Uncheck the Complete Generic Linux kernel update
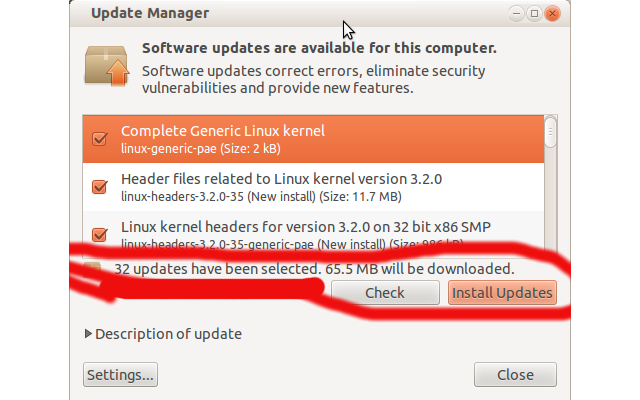Image resolution: width=640 pixels, height=400 pixels. point(99,139)
